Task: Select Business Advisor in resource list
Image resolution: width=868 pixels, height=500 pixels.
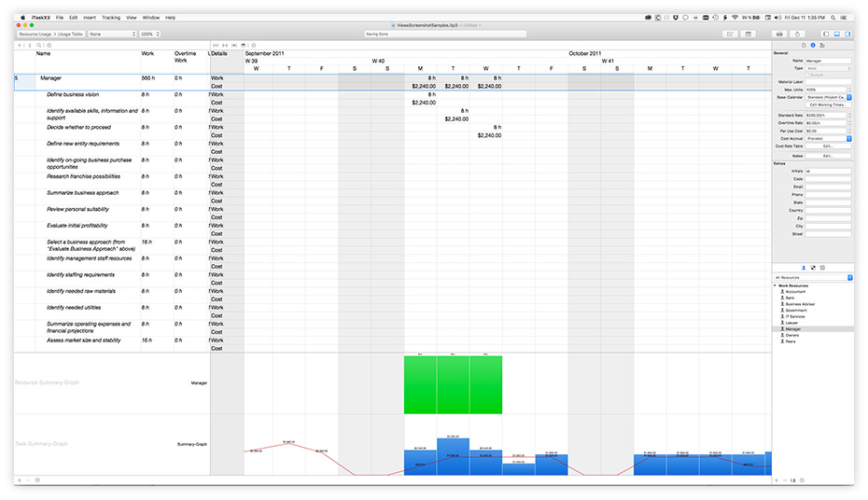Action: pyautogui.click(x=800, y=304)
